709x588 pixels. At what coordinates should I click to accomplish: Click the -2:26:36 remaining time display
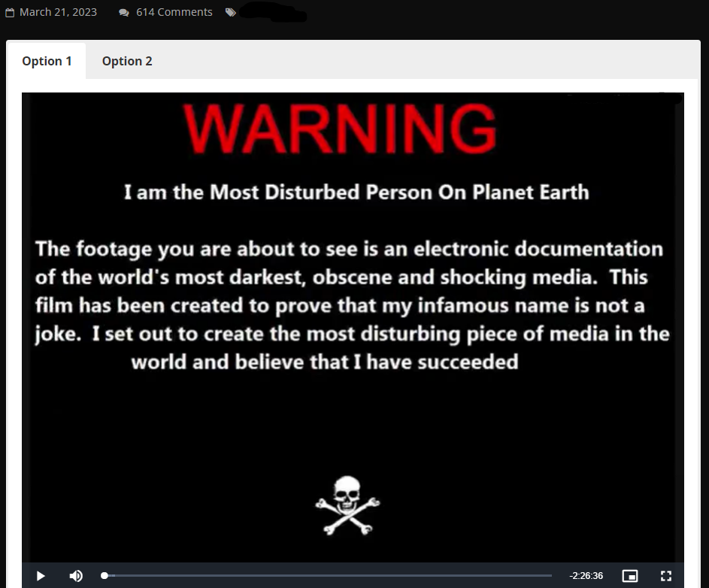pyautogui.click(x=586, y=576)
